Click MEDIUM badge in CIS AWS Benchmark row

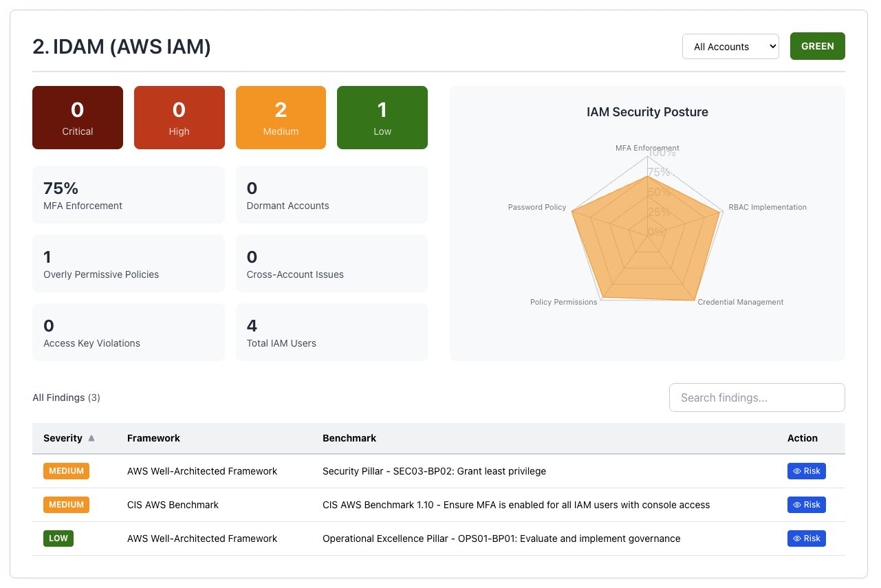[66, 505]
